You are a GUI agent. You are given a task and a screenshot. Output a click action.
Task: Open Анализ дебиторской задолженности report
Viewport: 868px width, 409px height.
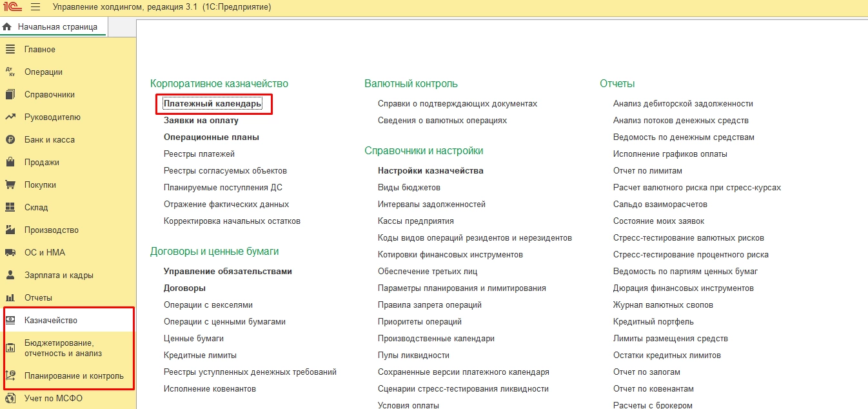[683, 104]
